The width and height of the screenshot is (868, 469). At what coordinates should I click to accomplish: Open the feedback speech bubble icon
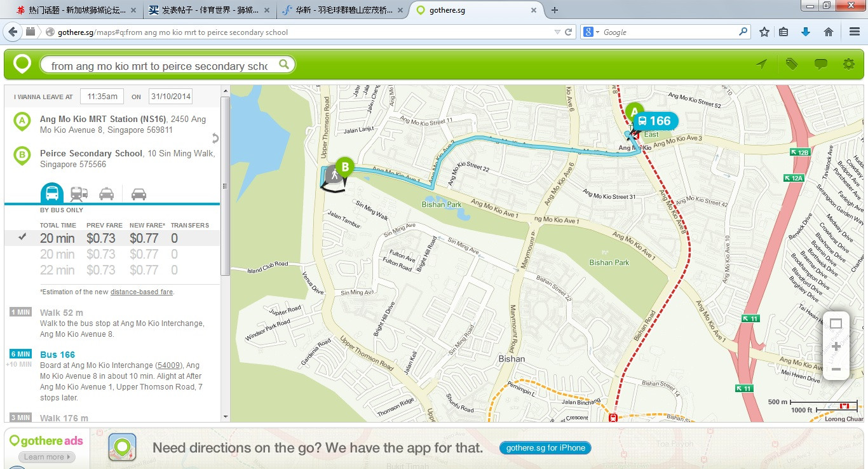point(820,64)
